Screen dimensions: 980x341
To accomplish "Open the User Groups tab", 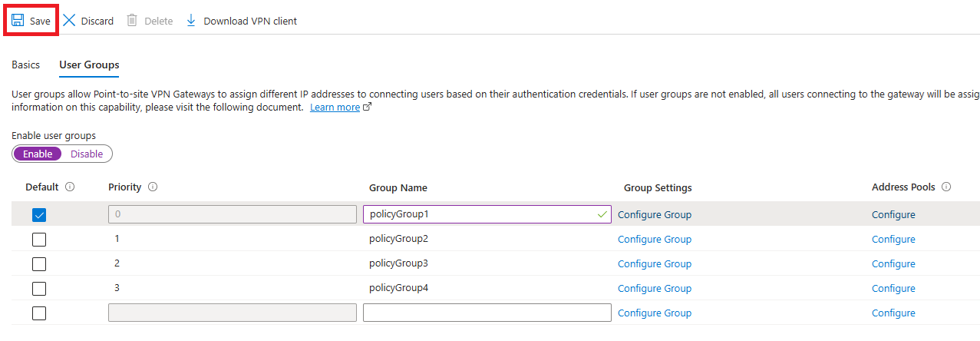I will click(89, 65).
